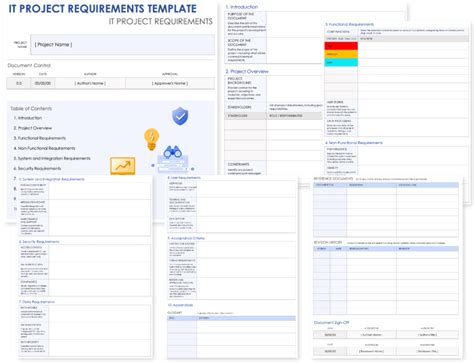Select the yellow priority cell

[341, 54]
